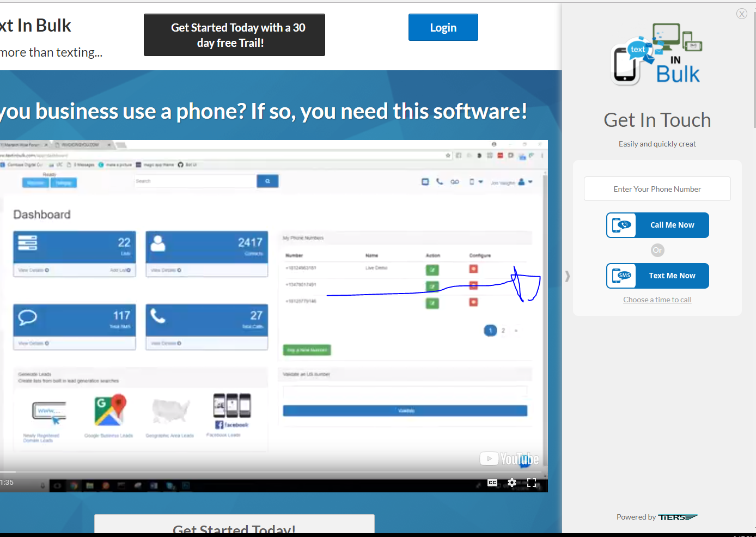
Task: Collapse the side panel with the chevron
Action: [568, 276]
